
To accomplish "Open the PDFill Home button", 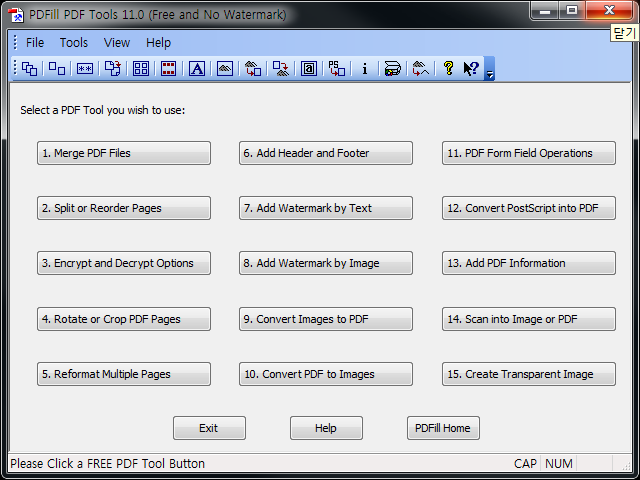I will (x=443, y=428).
